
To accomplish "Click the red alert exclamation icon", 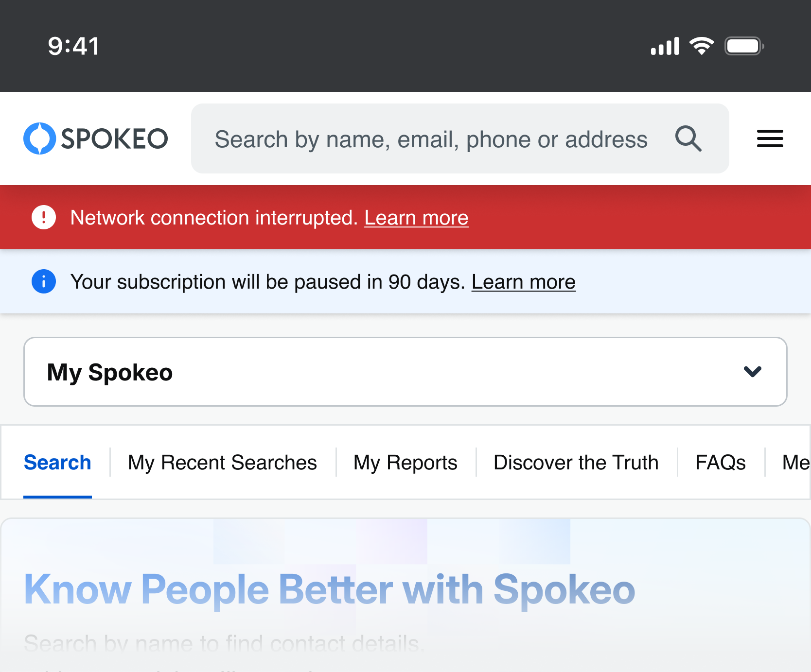I will (x=44, y=217).
